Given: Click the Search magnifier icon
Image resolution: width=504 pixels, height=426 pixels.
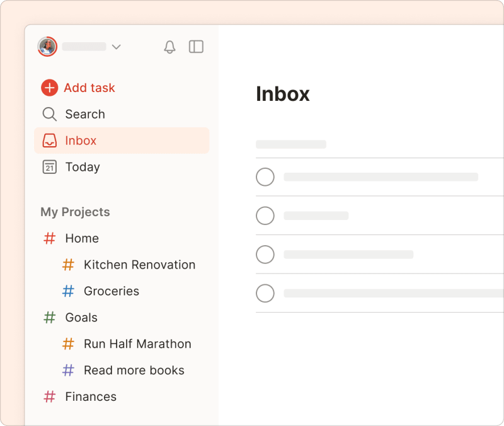Looking at the screenshot, I should [49, 114].
